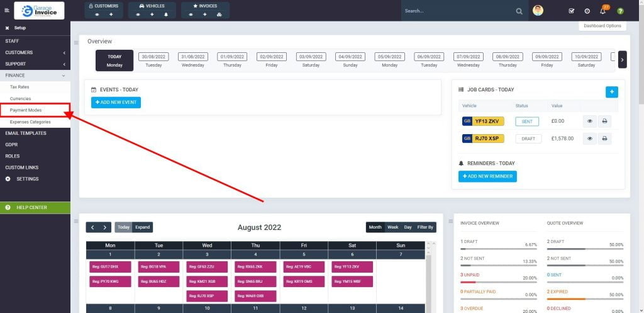The height and width of the screenshot is (313, 644).
Task: Switch the calendar to Week view
Action: click(392, 227)
